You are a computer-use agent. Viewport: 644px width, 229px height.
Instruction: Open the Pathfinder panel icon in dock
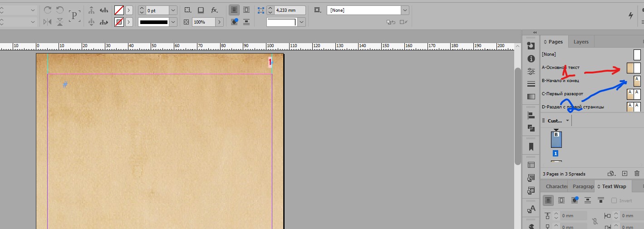point(531,128)
